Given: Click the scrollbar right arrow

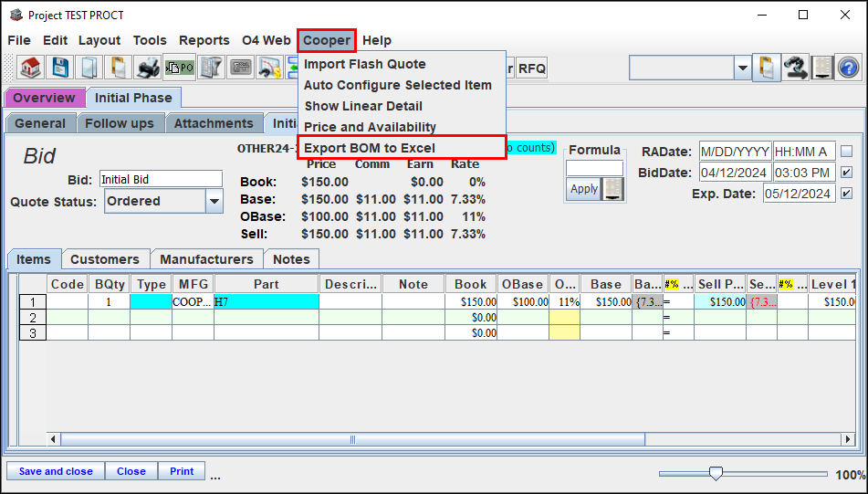Looking at the screenshot, I should click(848, 439).
